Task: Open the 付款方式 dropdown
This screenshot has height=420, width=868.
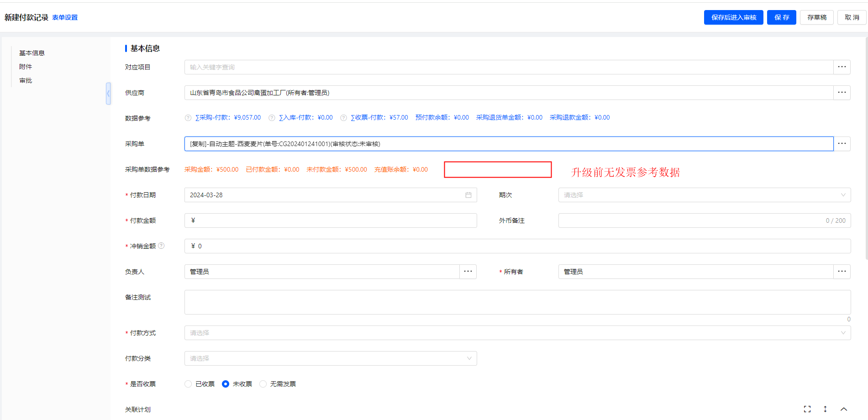Action: pyautogui.click(x=517, y=333)
